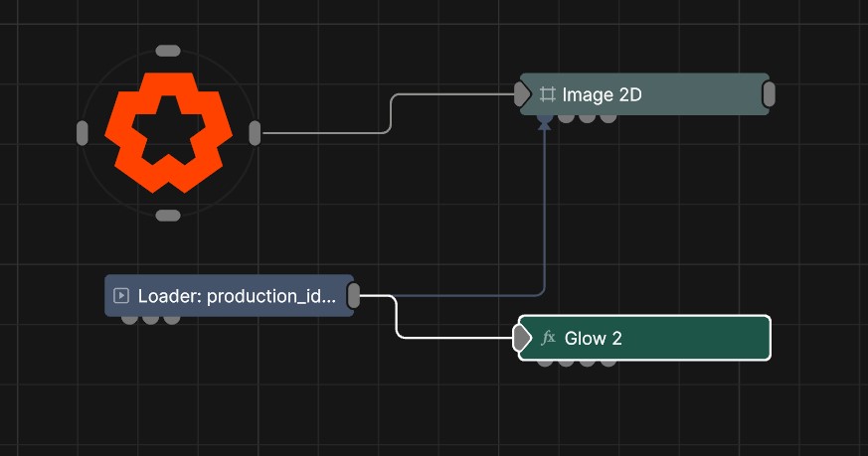This screenshot has height=456, width=868.
Task: Click the grid icon on Image 2D
Action: [547, 94]
